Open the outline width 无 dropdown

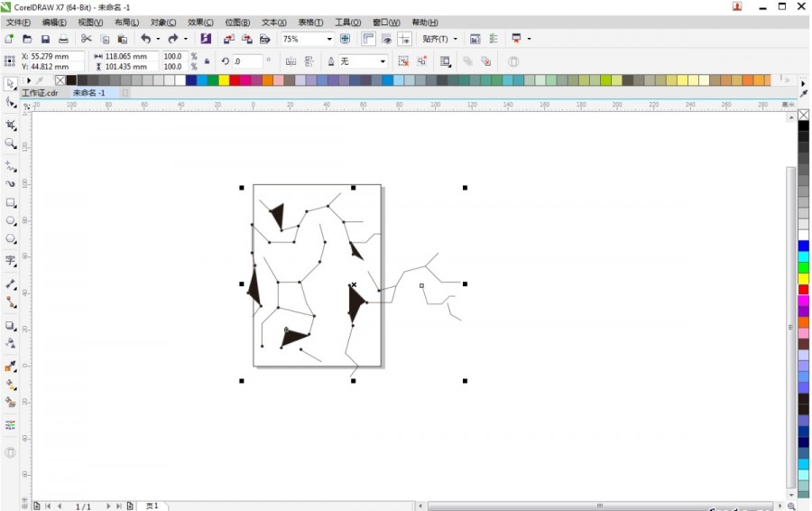[x=383, y=61]
